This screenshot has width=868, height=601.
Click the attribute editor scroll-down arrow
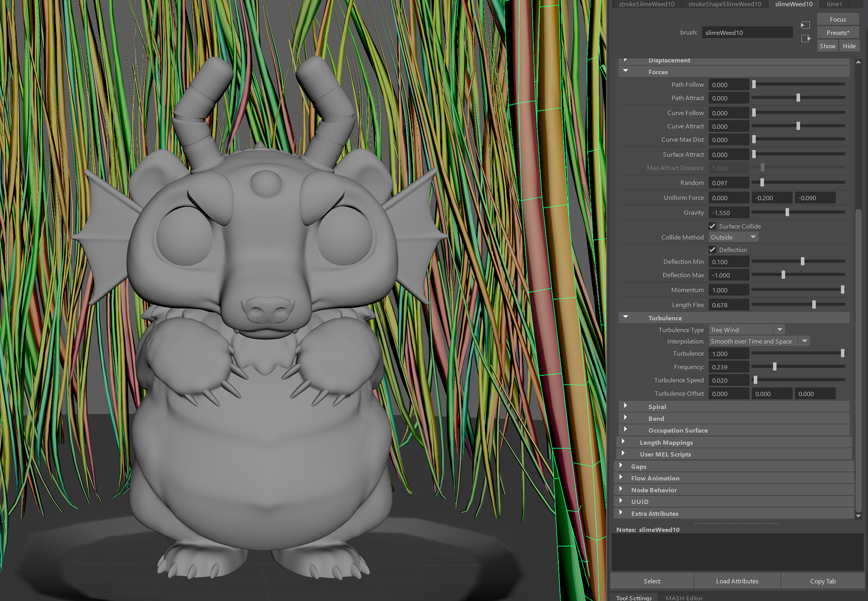858,516
